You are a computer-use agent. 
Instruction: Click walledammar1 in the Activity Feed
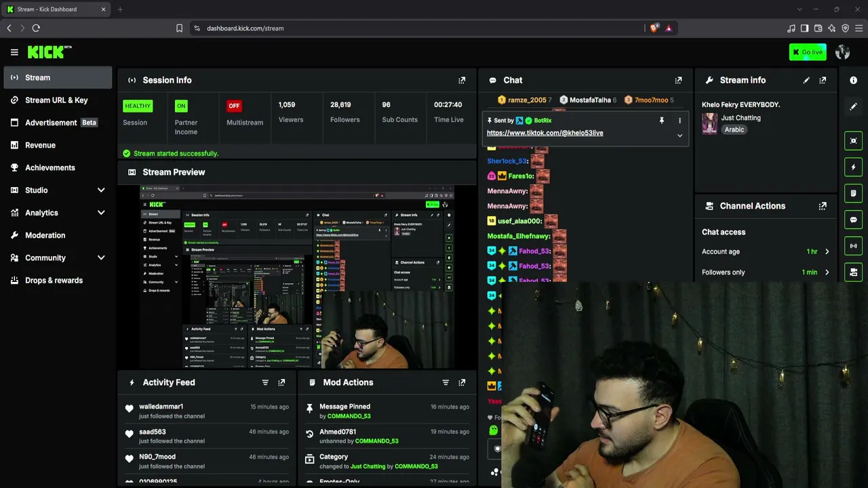coord(161,407)
